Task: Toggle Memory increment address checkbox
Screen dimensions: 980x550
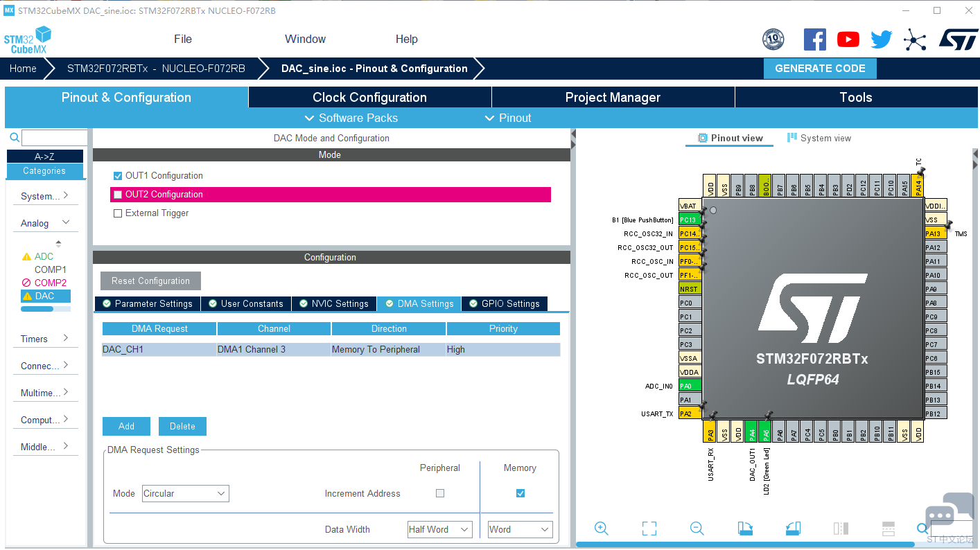Action: pos(520,493)
